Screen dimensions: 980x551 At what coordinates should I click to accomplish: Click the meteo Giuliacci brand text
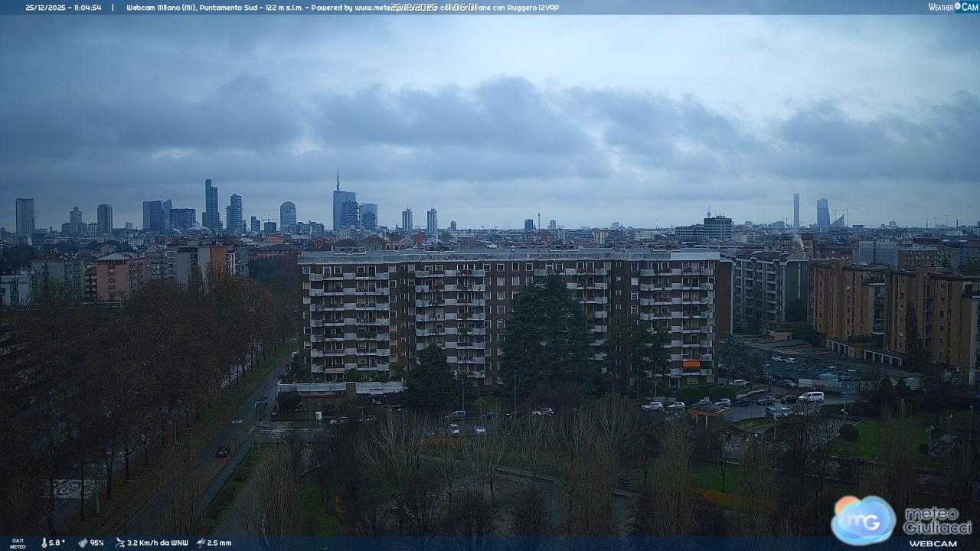pos(937,520)
